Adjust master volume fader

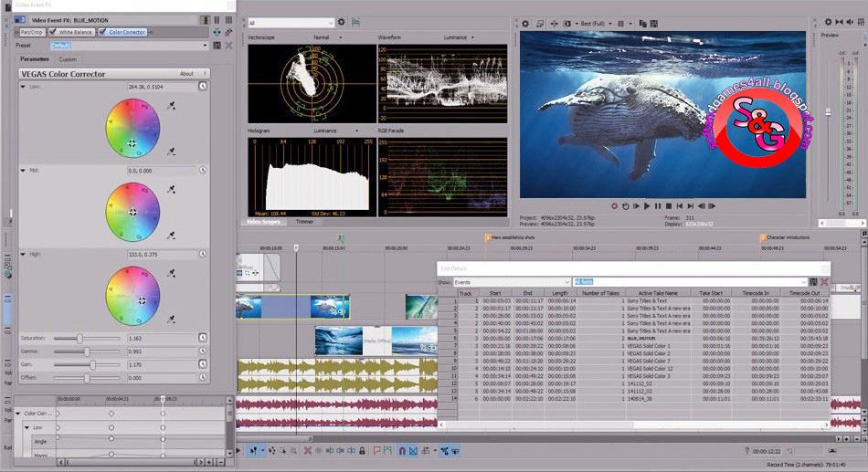[x=828, y=112]
